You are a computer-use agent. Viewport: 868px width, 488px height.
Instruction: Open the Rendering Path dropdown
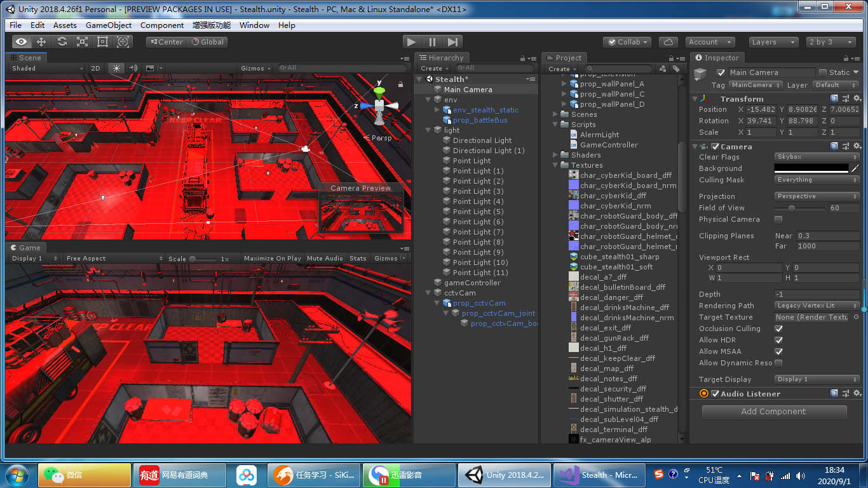(x=817, y=306)
